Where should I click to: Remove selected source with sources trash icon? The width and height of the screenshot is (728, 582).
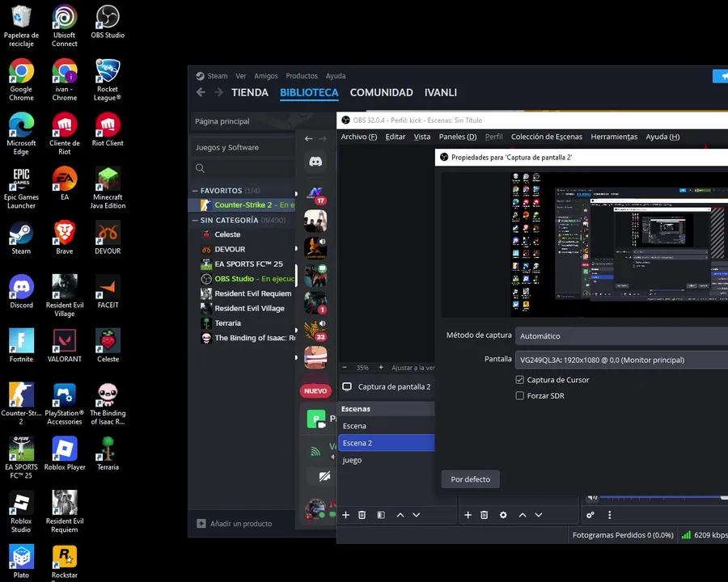(x=485, y=515)
